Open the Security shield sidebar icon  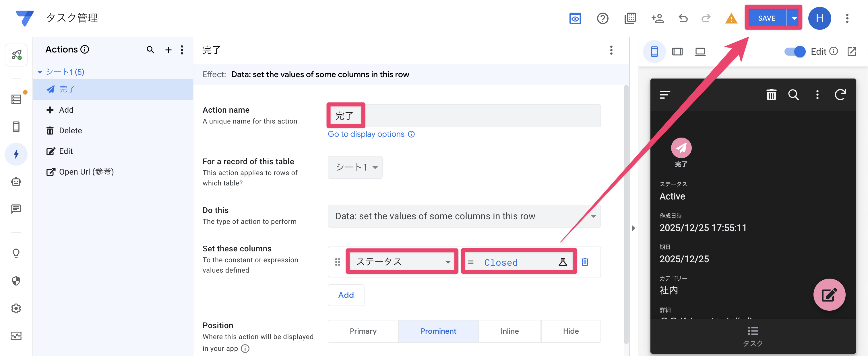[16, 281]
